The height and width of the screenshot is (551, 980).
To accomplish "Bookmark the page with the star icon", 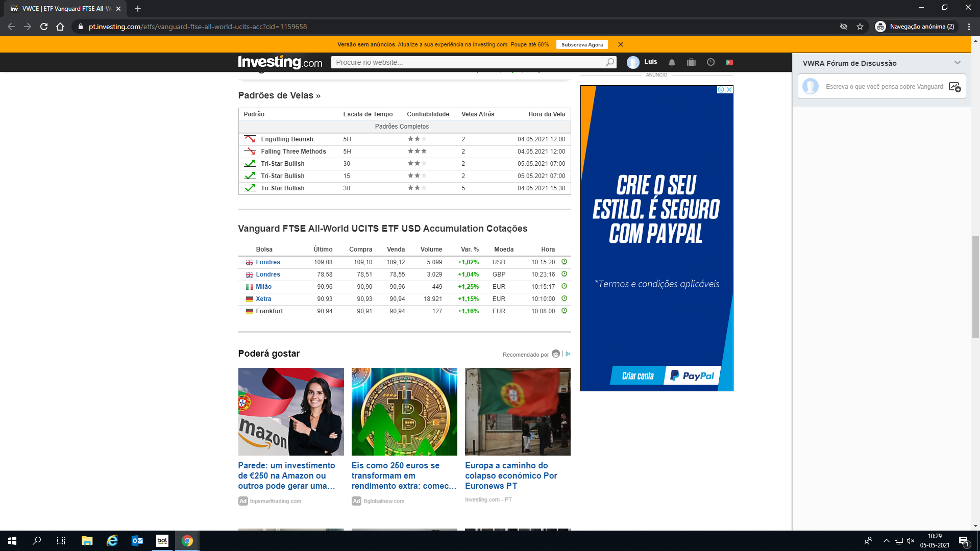I will 860,27.
